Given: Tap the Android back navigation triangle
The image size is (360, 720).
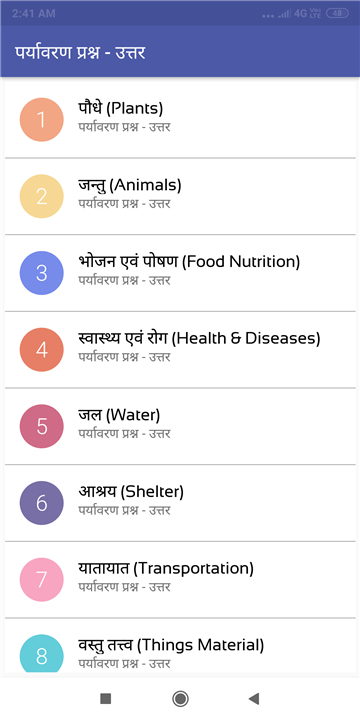Looking at the screenshot, I should pyautogui.click(x=253, y=699).
